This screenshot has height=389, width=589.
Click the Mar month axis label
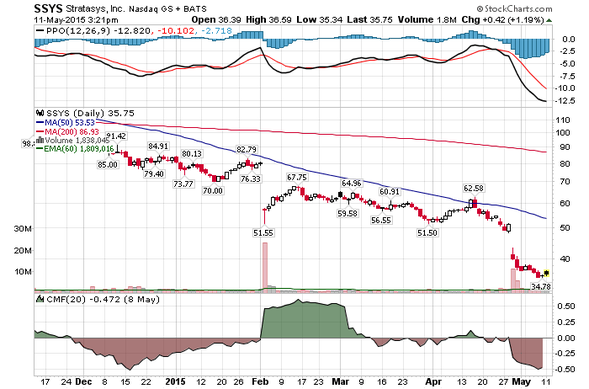[340, 381]
